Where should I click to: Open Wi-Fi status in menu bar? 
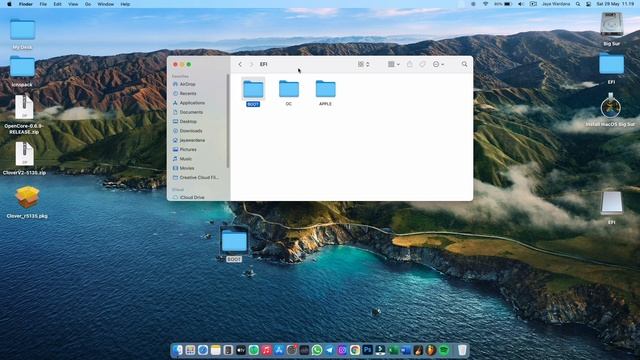(x=485, y=4)
